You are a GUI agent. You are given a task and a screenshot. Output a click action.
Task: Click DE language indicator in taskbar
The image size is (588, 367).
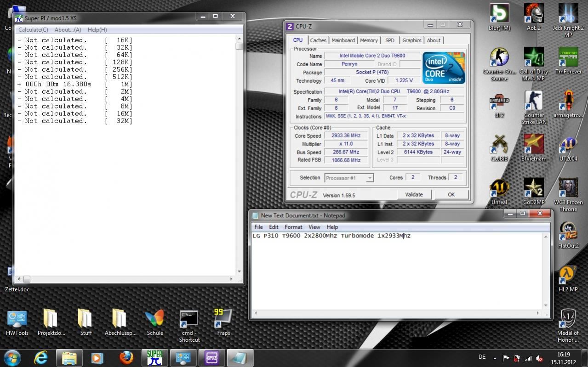tap(482, 357)
